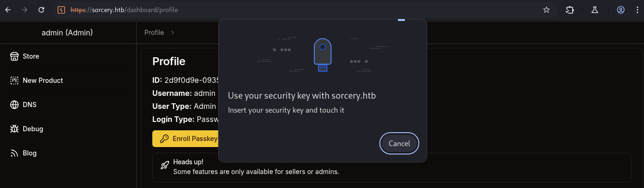Open the Store sidebar icon
The image size is (644, 188).
click(x=14, y=56)
